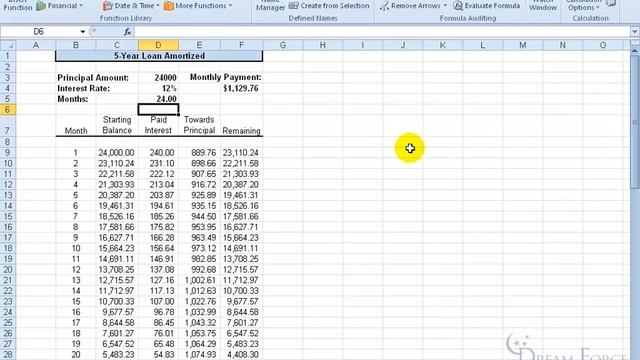Select column K header
This screenshot has width=640, height=360.
pos(443,45)
